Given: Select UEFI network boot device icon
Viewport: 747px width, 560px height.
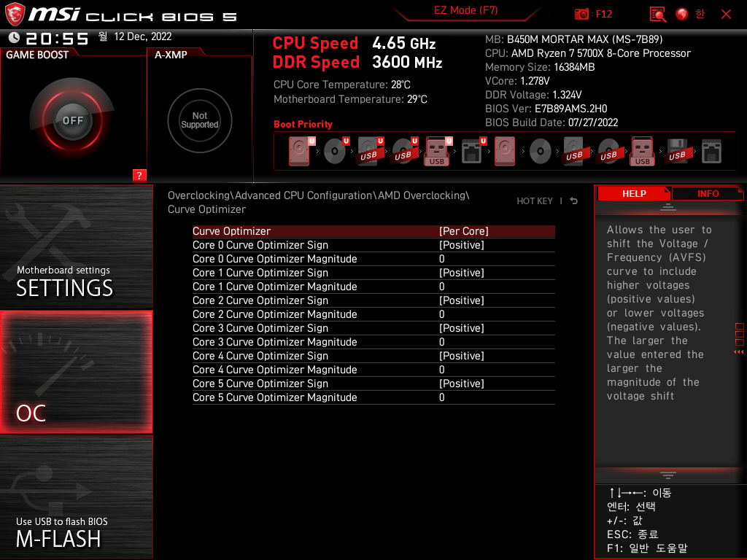Looking at the screenshot, I should pos(473,151).
